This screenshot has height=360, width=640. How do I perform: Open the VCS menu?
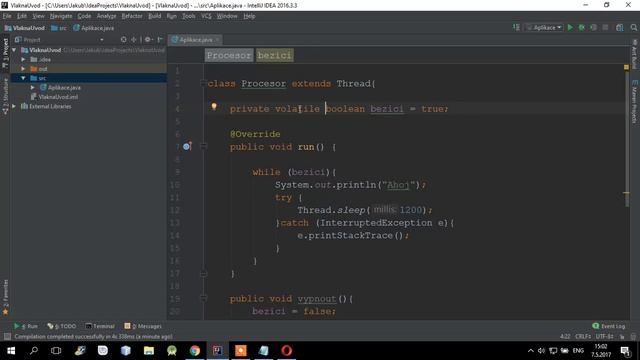click(206, 16)
